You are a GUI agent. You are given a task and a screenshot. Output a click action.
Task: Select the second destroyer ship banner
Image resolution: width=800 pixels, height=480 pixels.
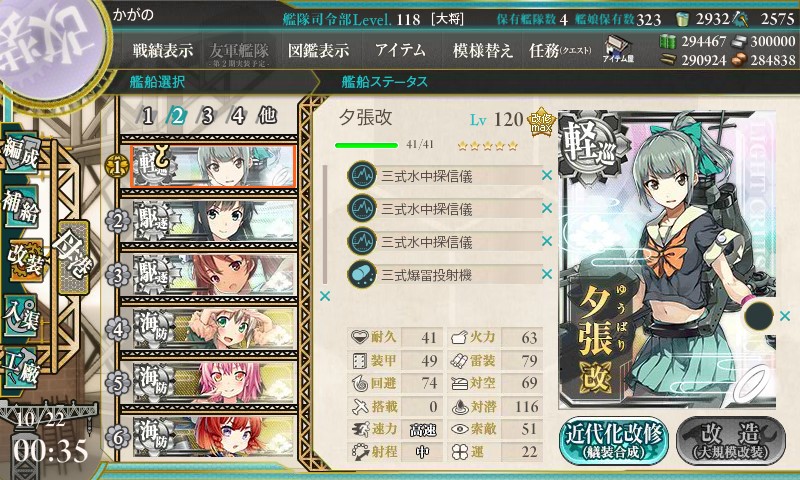213,274
